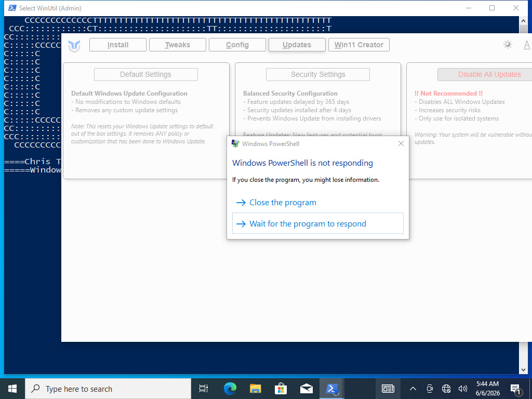Open network settings tray icon

[446, 389]
